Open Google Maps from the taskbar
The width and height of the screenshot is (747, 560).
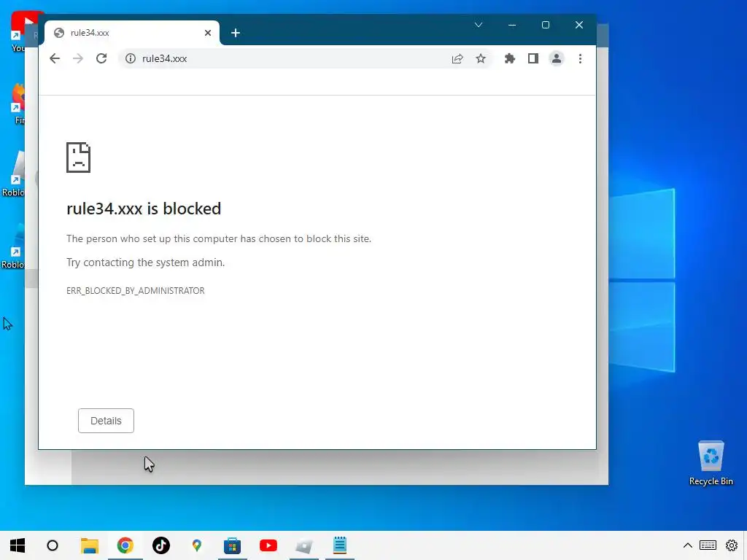pyautogui.click(x=197, y=545)
